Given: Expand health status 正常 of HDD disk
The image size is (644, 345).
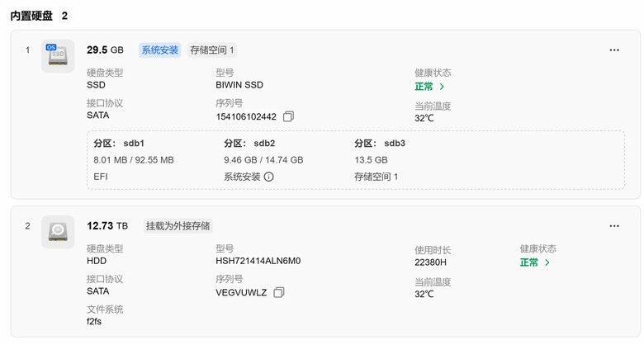Looking at the screenshot, I should click(x=535, y=262).
